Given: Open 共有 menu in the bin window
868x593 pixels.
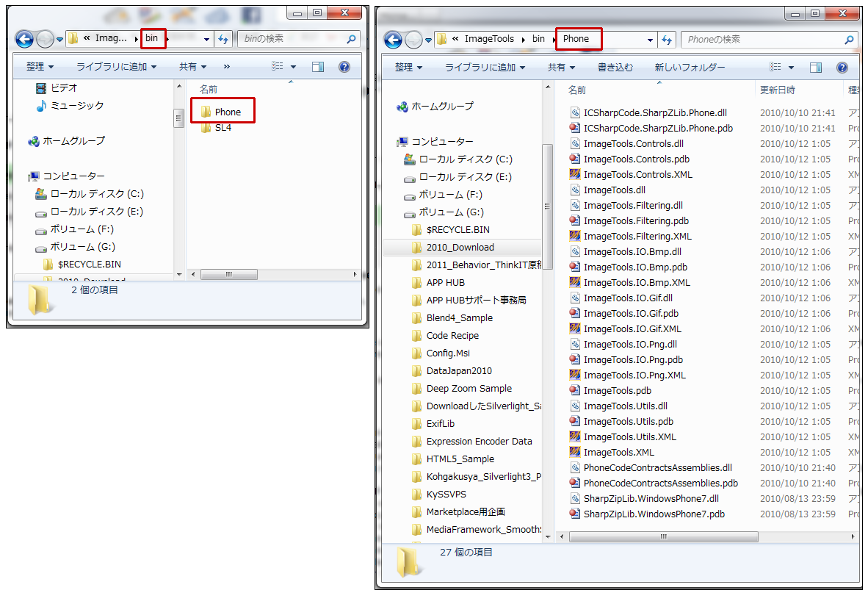Looking at the screenshot, I should (x=192, y=67).
